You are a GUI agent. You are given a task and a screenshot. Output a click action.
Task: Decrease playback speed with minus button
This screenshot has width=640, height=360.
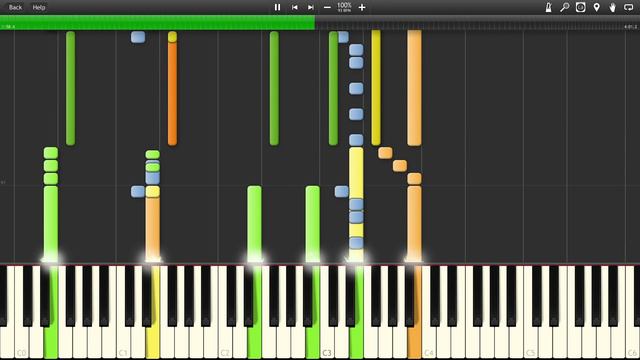point(327,7)
